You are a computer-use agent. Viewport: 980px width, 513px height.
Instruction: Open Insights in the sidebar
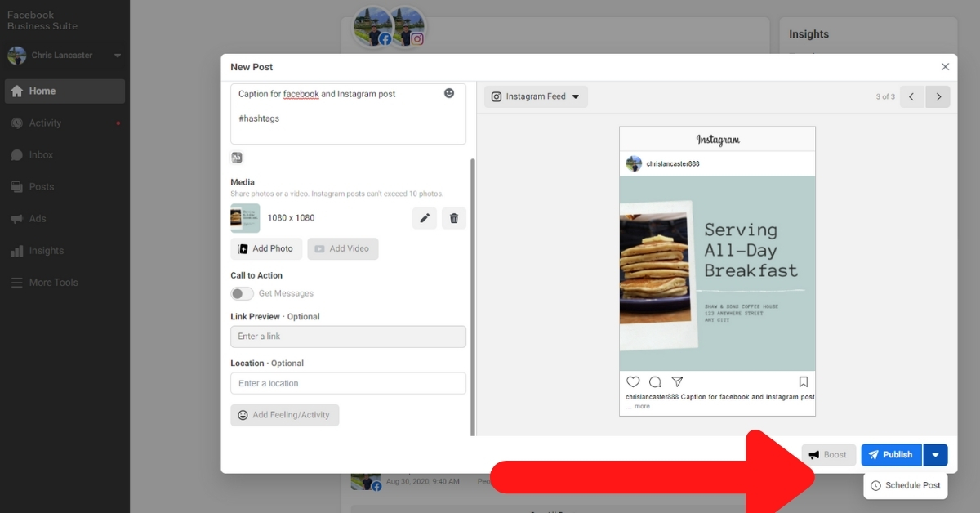[65, 250]
